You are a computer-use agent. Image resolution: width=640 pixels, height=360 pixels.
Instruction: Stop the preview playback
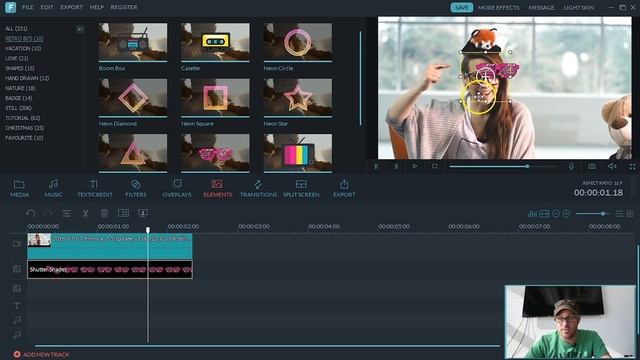tap(434, 166)
